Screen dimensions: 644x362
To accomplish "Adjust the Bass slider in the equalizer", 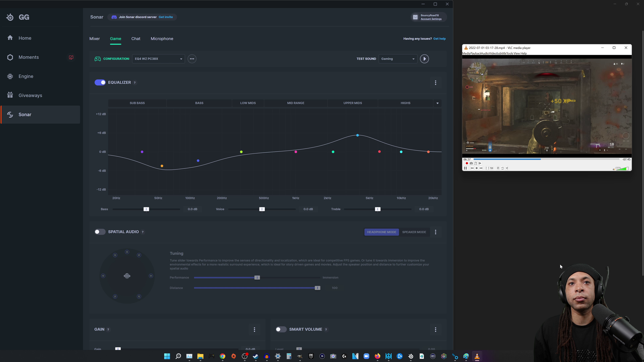I will pos(146,209).
